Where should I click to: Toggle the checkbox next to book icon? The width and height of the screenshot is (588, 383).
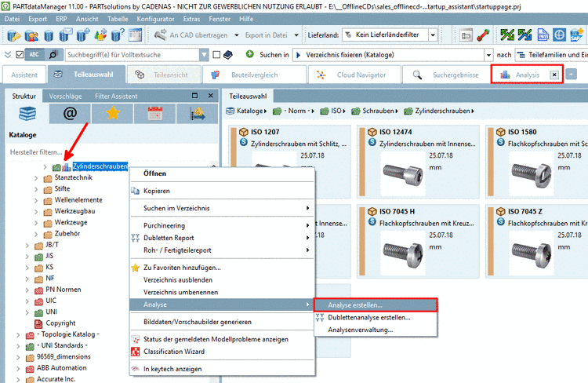pyautogui.click(x=216, y=55)
